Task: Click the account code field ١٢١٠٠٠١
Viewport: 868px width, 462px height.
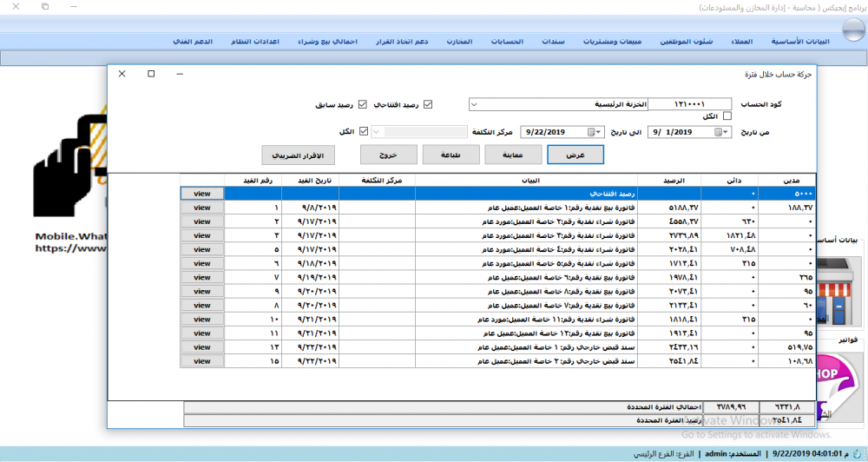Action: pos(690,104)
